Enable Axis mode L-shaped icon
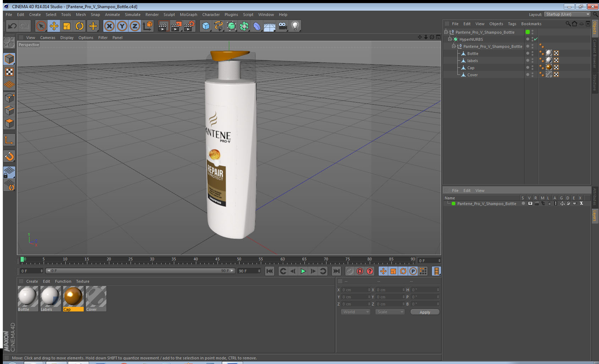The width and height of the screenshot is (599, 364). [9, 140]
